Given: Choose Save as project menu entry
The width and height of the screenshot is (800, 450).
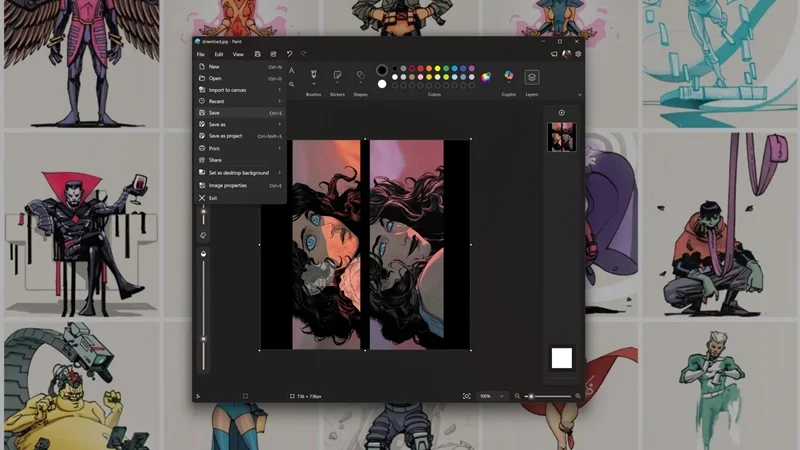Looking at the screenshot, I should (240, 136).
